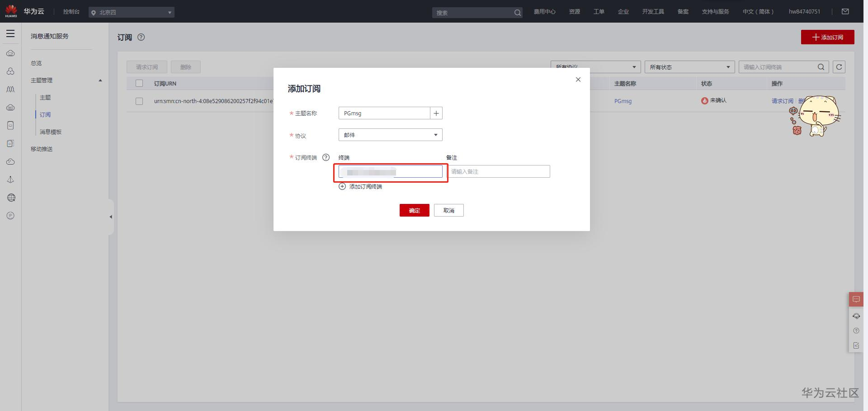The image size is (868, 411).
Task: Click the plus icon beside topic name
Action: (x=436, y=113)
